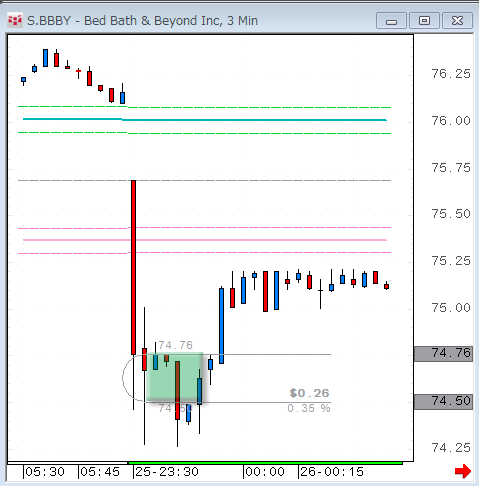
Task: Click the solid pink horizontal line
Action: pyautogui.click(x=205, y=240)
